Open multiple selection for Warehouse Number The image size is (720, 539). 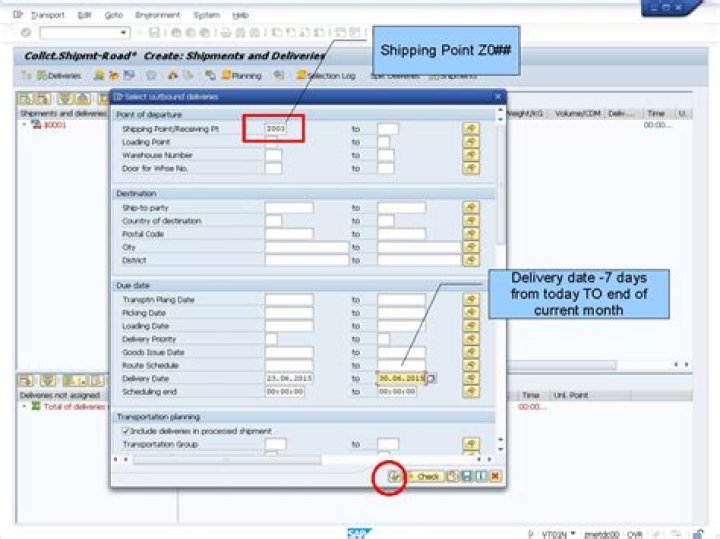pos(471,155)
